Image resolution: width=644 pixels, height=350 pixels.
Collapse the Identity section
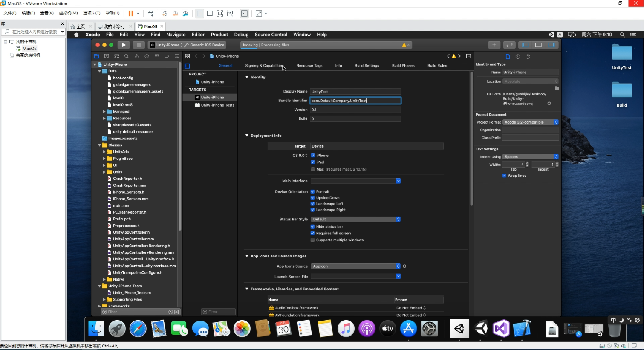coord(247,77)
